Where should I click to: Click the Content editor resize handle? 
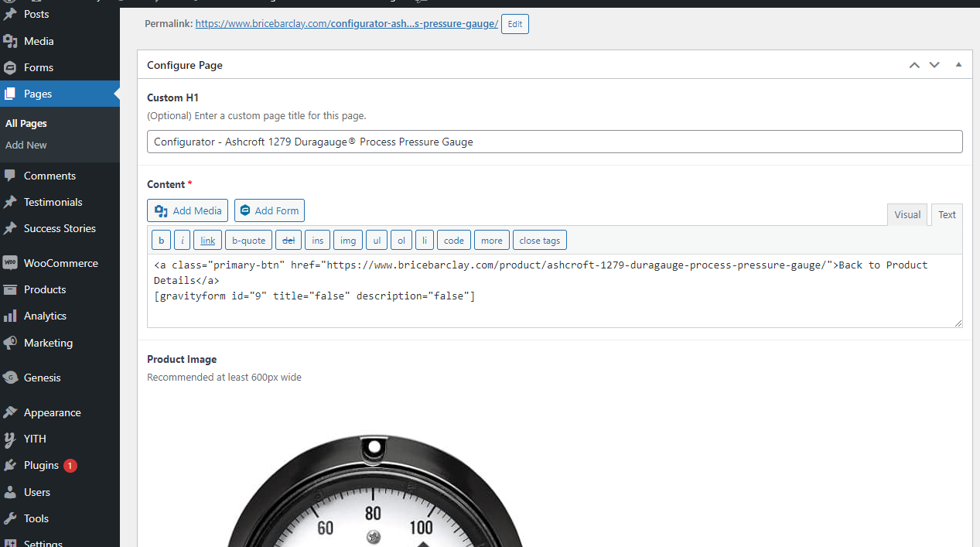[958, 323]
